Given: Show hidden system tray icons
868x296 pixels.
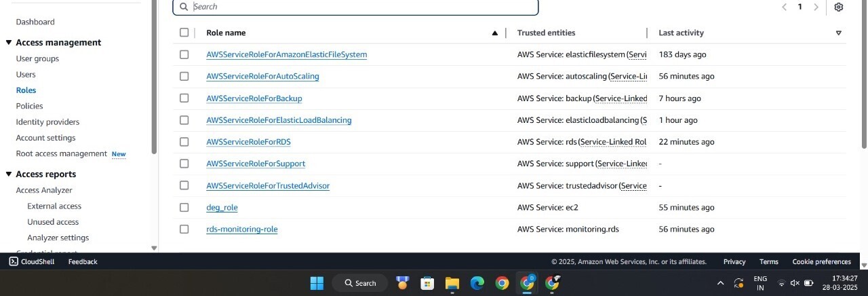Looking at the screenshot, I should click(x=720, y=283).
